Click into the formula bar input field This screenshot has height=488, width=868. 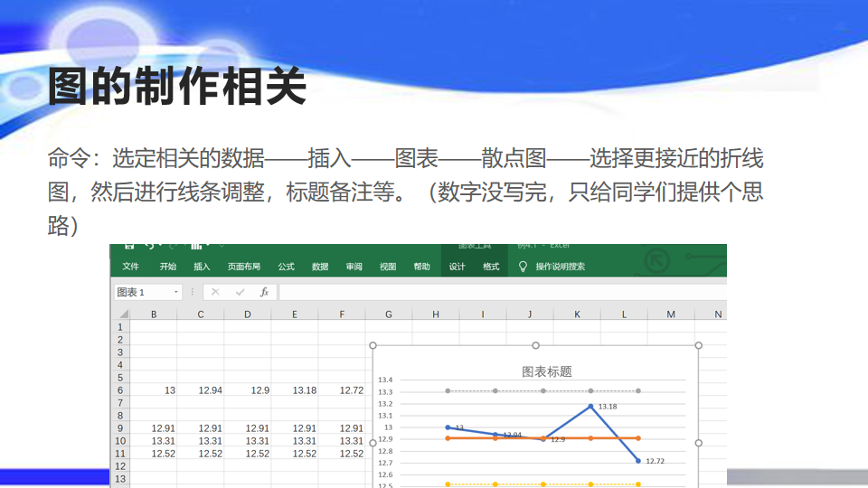point(503,292)
